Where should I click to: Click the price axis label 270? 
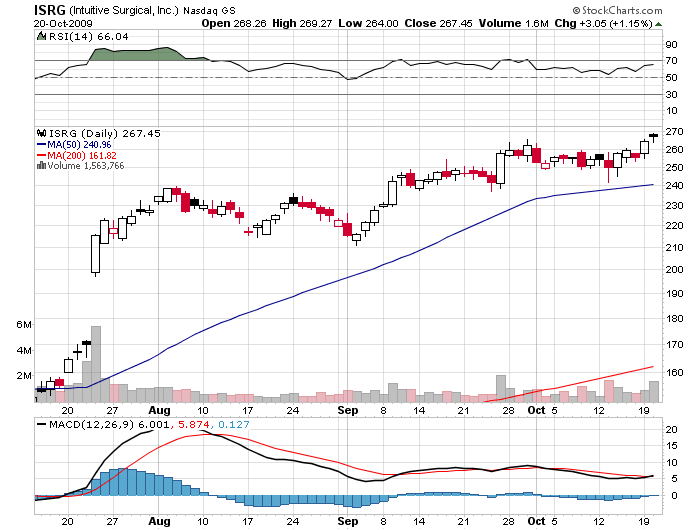674,132
